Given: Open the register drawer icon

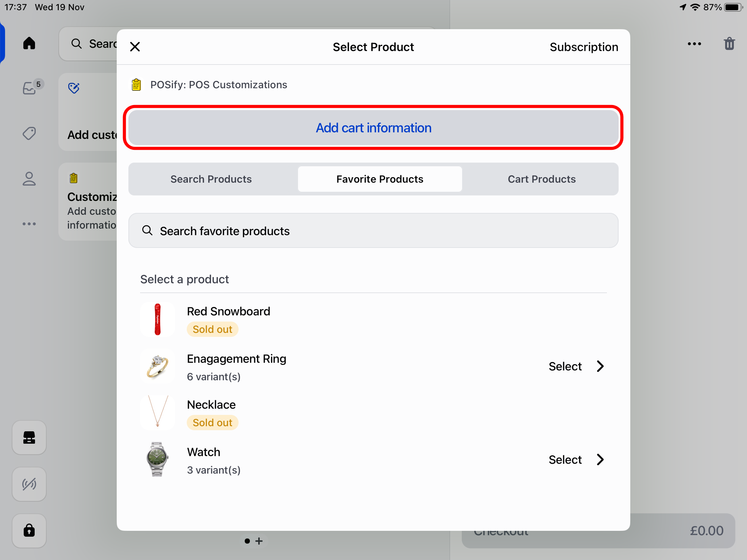Looking at the screenshot, I should pyautogui.click(x=29, y=437).
